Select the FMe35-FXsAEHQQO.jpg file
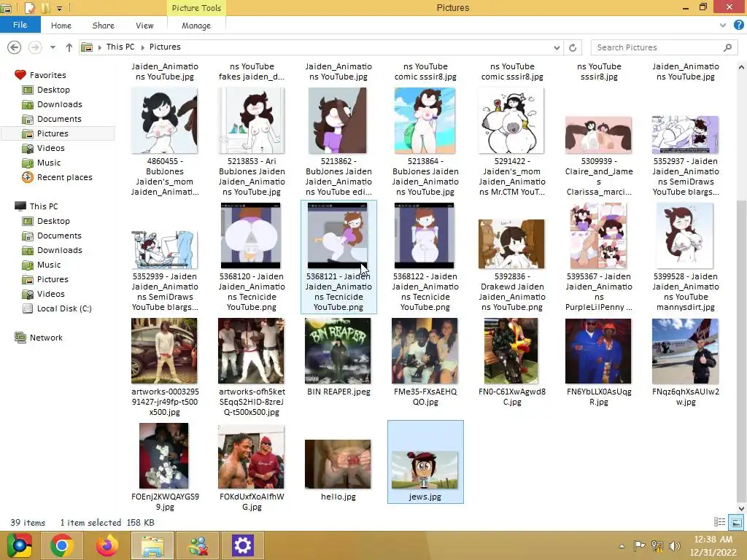The height and width of the screenshot is (560, 747). point(425,362)
